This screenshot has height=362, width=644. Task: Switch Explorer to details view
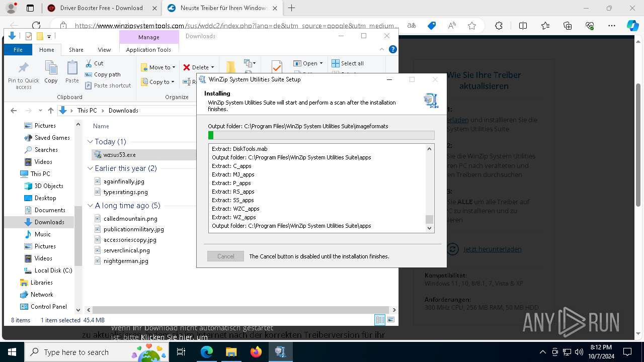(380, 320)
